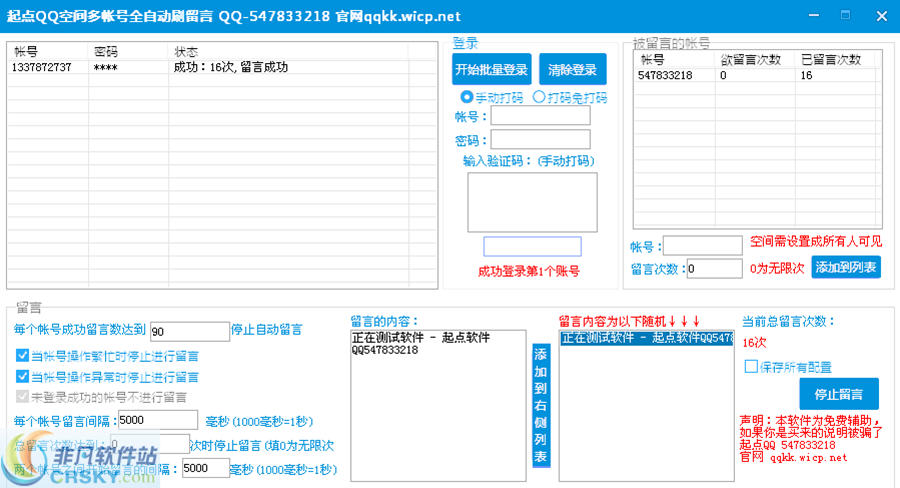Click the 开始批量登录 button
The image size is (900, 488).
(491, 69)
